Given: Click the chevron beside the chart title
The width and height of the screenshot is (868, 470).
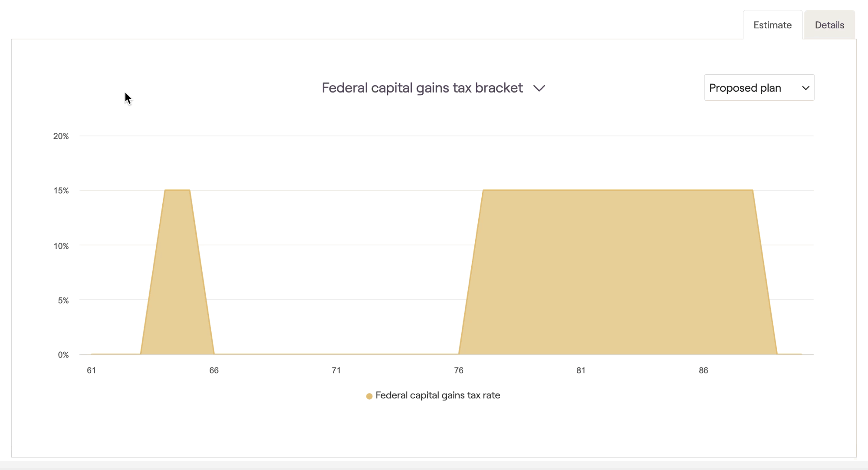Looking at the screenshot, I should [x=539, y=88].
